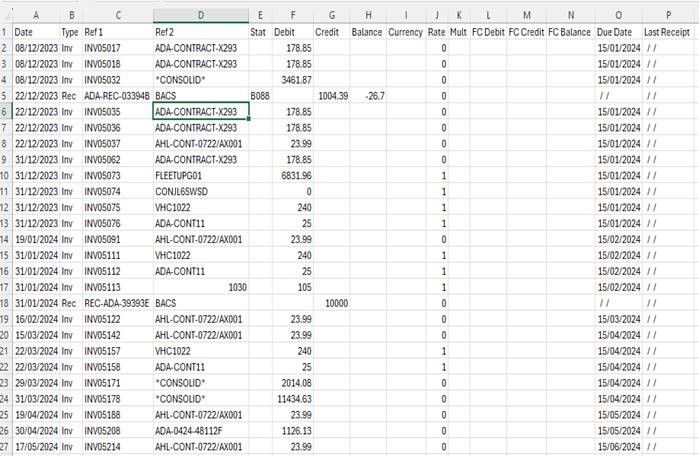Select row 18 header
This screenshot has height=456, width=699.
[x=5, y=303]
